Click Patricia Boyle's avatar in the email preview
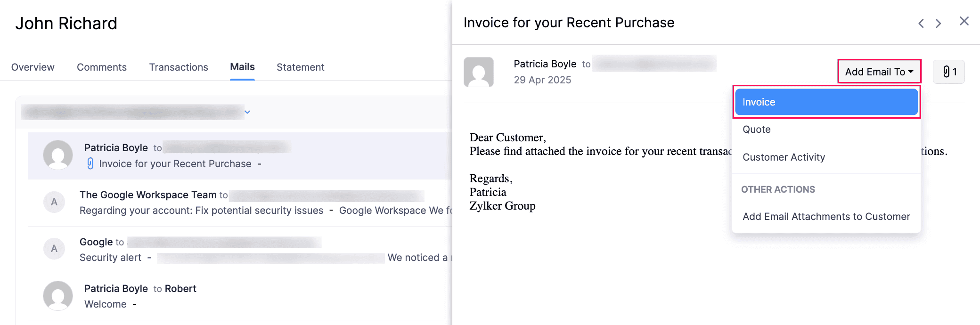980x325 pixels. (478, 72)
